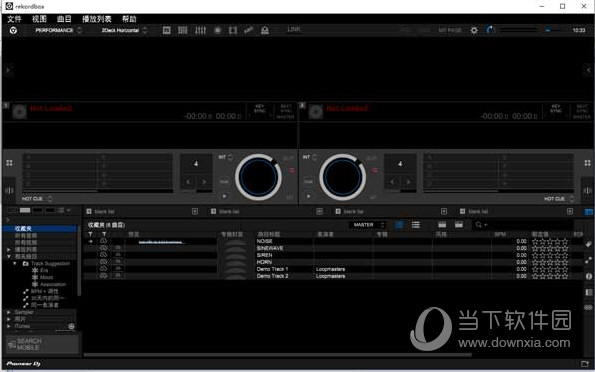Toggle deck 1 waveform icon at left edge
Viewport: 595px width, 372px height.
[x=9, y=190]
